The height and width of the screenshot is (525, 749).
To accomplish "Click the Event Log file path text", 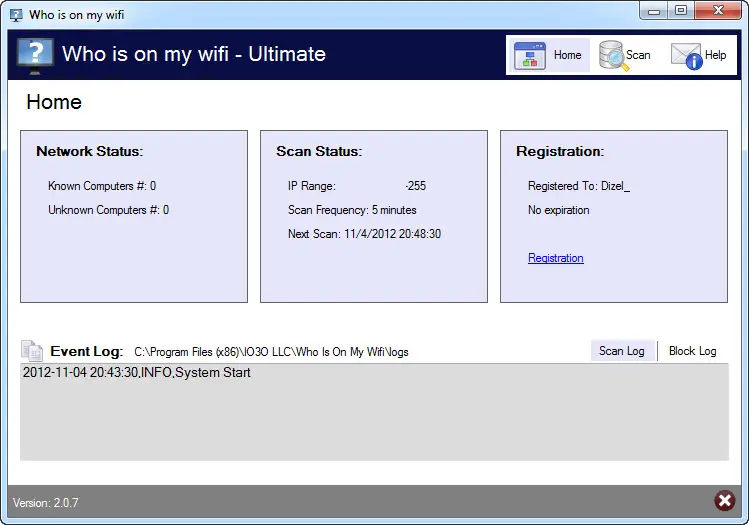I will (271, 352).
